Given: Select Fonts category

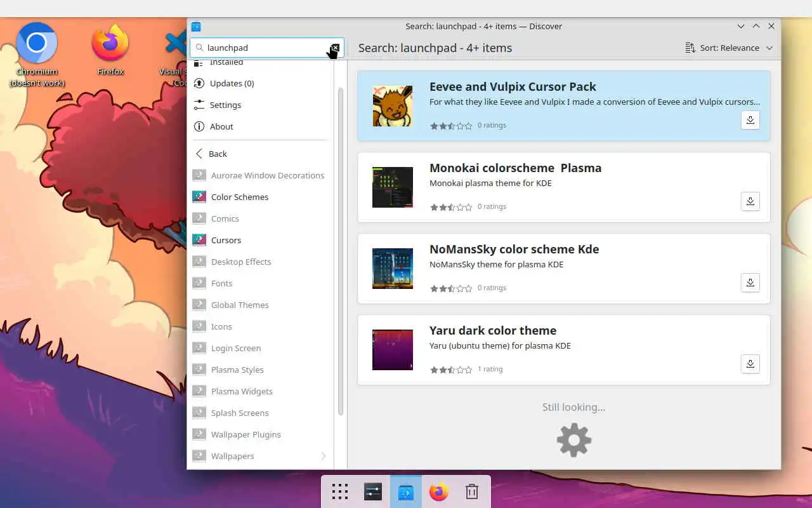Looking at the screenshot, I should coord(260,283).
